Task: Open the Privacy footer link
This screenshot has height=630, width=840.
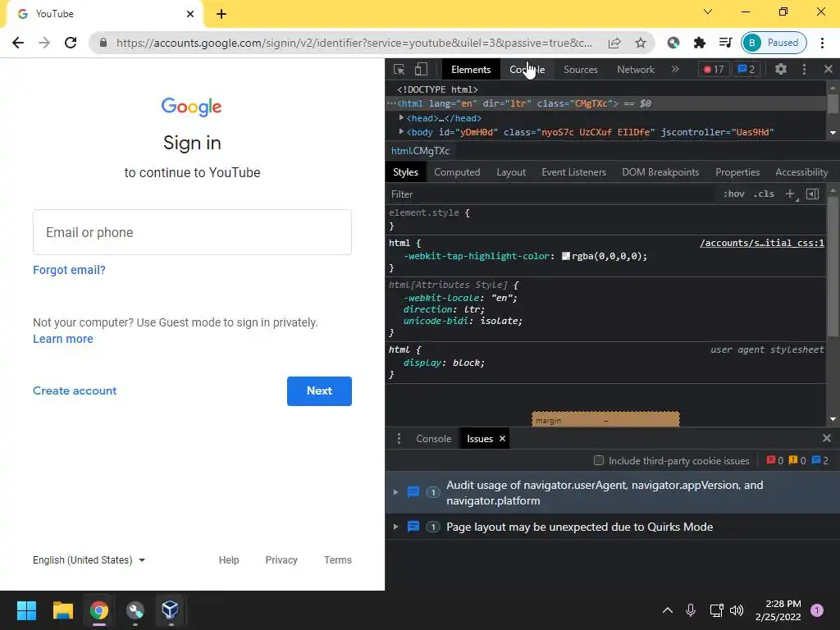Action: 281,559
